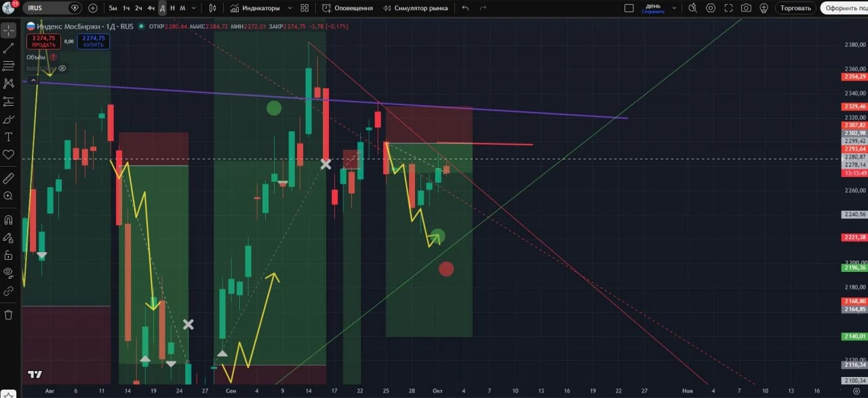Undo the last chart action
Screen dimensions: 868x398
pos(465,8)
